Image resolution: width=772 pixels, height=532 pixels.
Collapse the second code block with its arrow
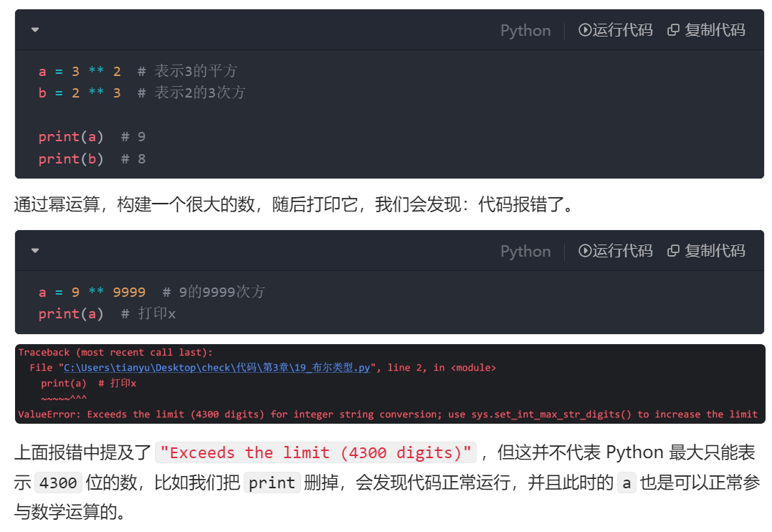tap(35, 250)
